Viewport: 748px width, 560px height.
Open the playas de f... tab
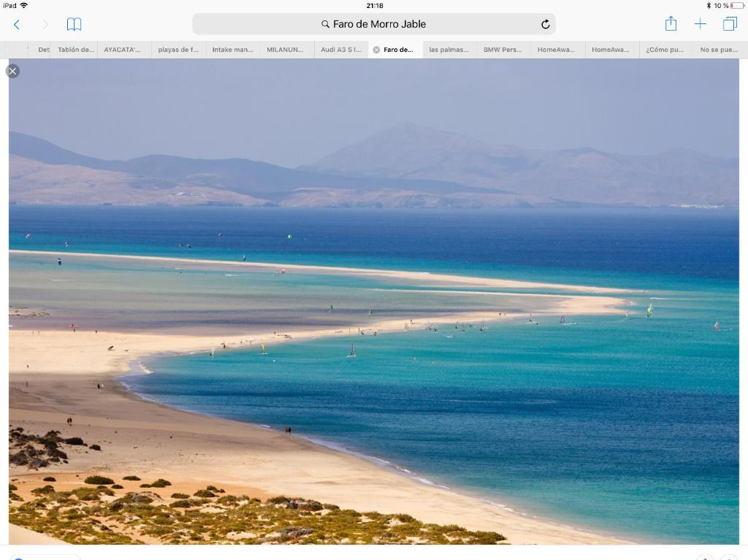(x=178, y=50)
